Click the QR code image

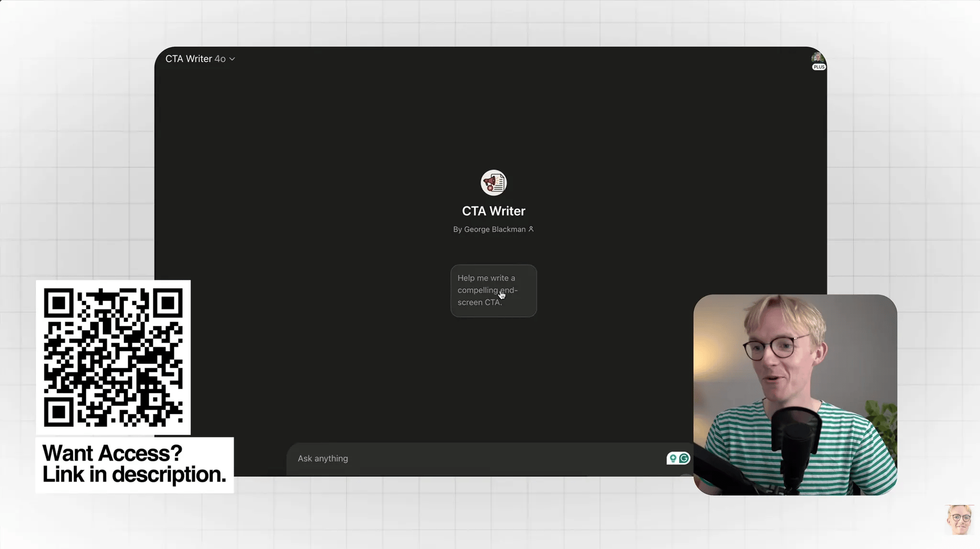coord(113,357)
